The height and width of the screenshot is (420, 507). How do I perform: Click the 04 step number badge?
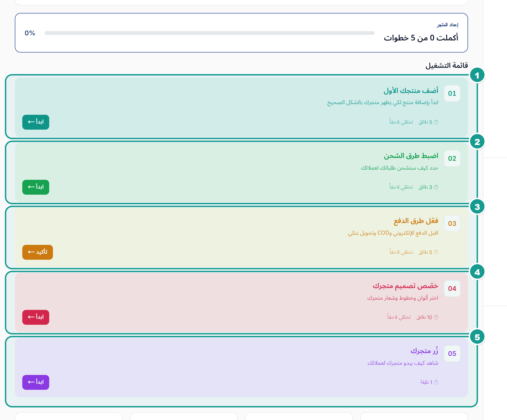tap(452, 288)
